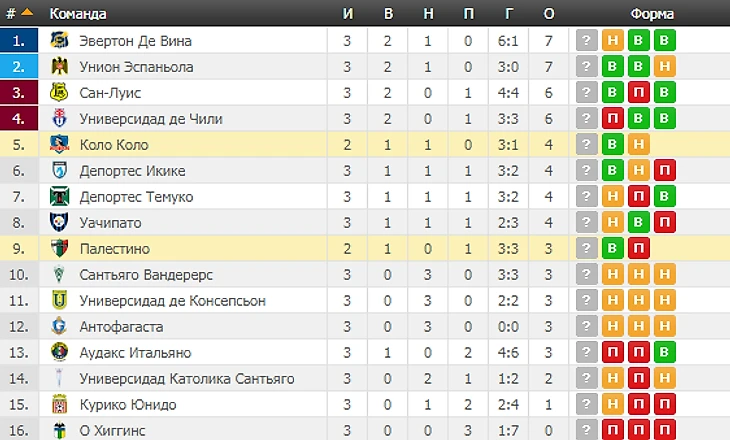Click the Unión Española team crest
This screenshot has width=730, height=440.
tap(59, 67)
